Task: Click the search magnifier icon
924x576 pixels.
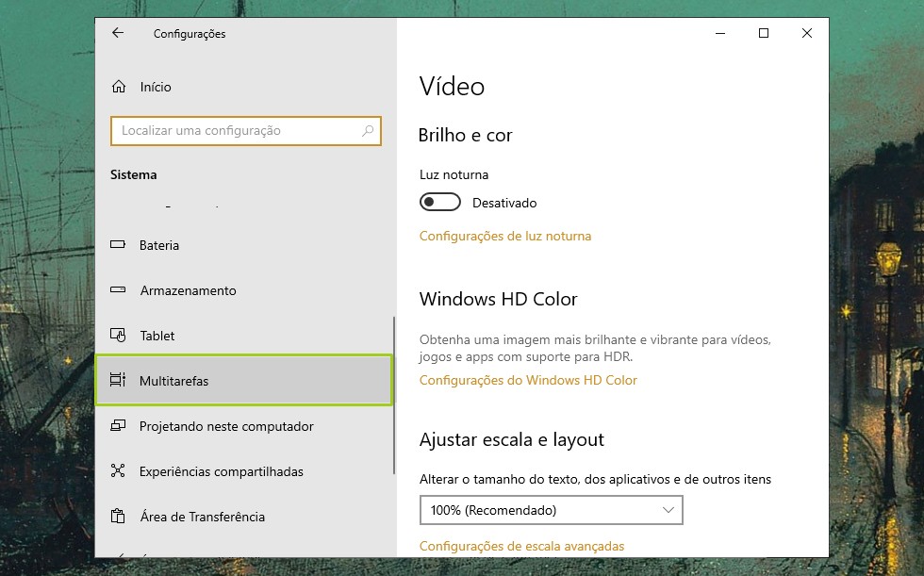Action: pos(368,131)
